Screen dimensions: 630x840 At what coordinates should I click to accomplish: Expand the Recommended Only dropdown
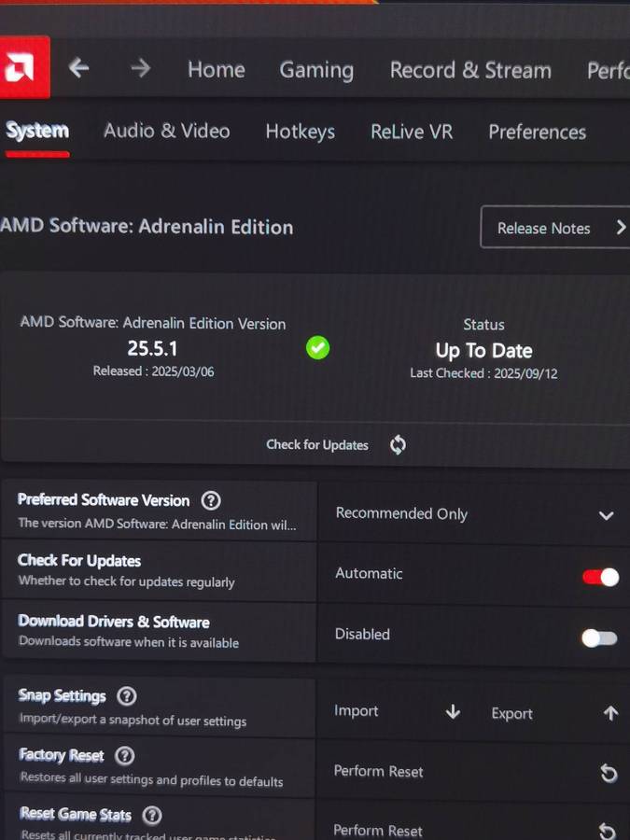[x=606, y=515]
